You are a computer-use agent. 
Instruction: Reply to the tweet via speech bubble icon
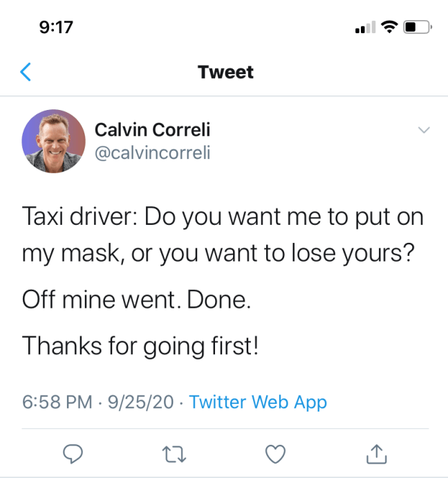coord(73,453)
